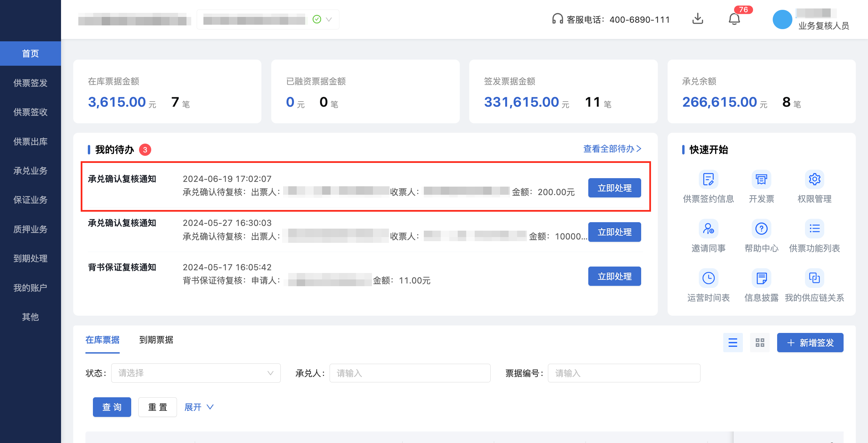Open 我的供应链关系 icon
This screenshot has height=443, width=868.
(814, 278)
